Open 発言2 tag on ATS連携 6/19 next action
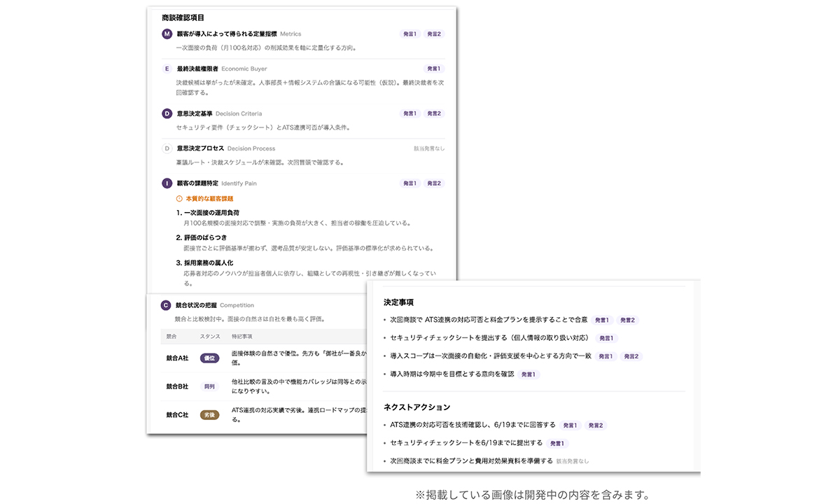This screenshot has height=504, width=840. (x=596, y=425)
